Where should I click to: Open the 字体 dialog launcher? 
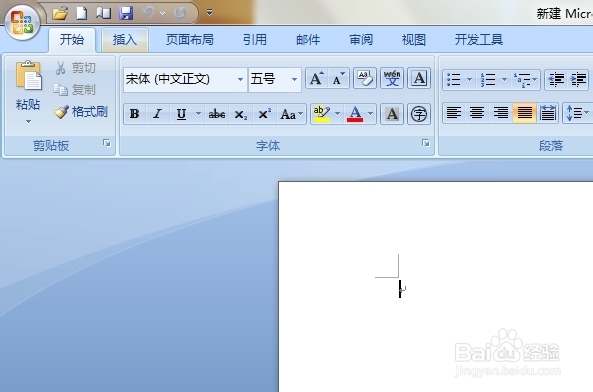click(426, 143)
